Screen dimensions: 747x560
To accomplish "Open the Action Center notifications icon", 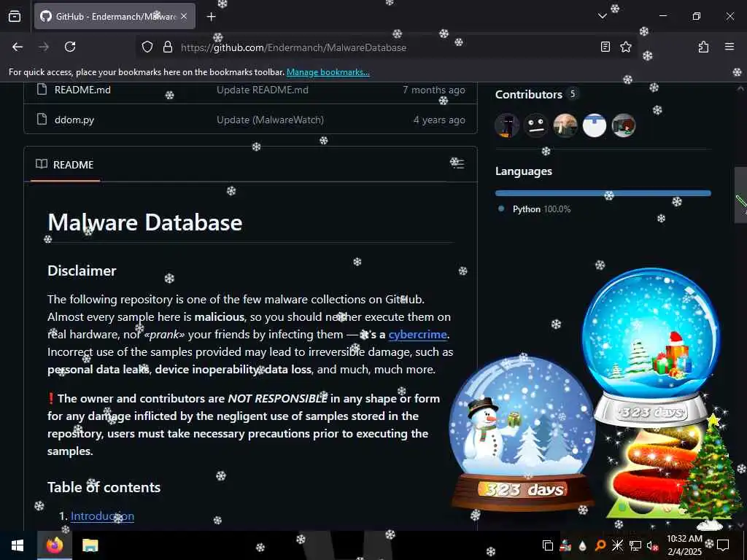I will 723,545.
